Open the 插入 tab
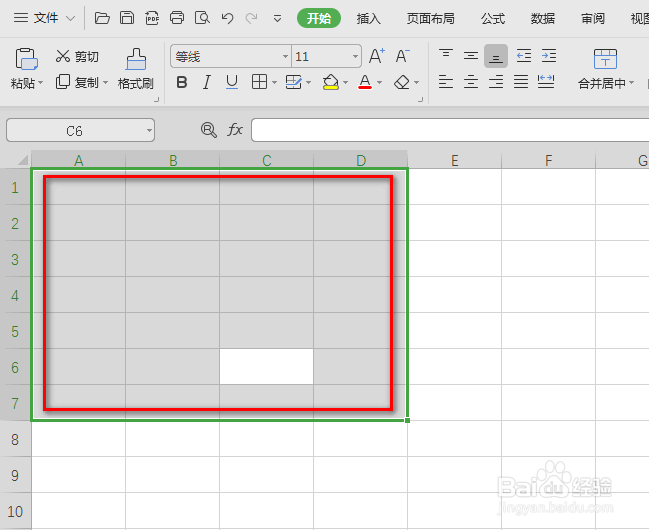649x530 pixels. [368, 19]
